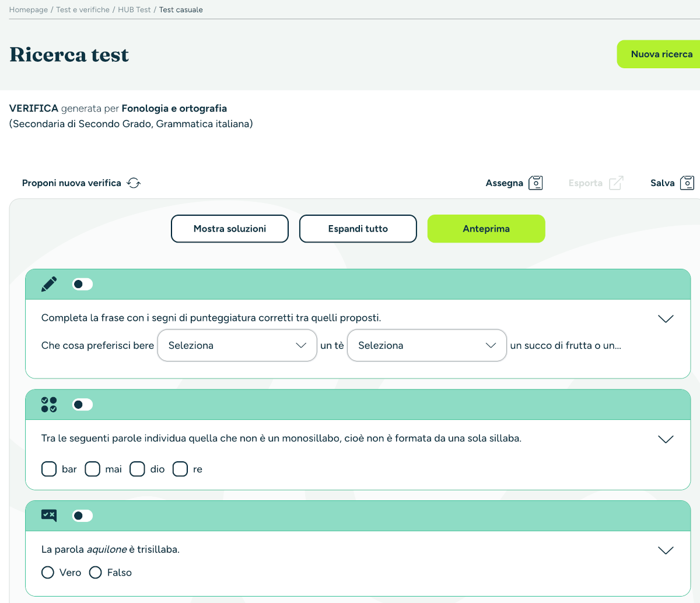This screenshot has height=603, width=700.
Task: Click the 'La parola aquilone è trisillaba' statement
Action: pos(110,549)
